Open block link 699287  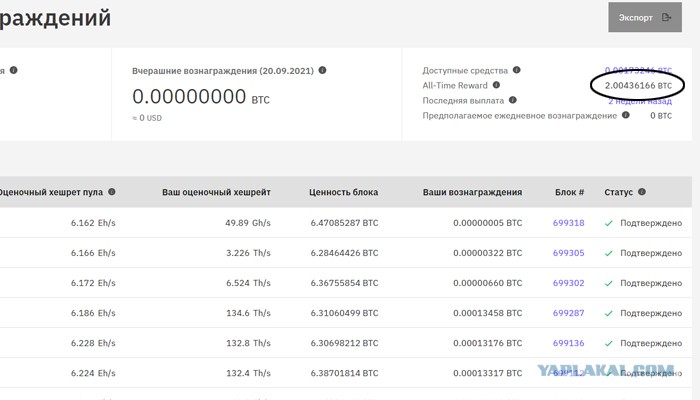[568, 313]
